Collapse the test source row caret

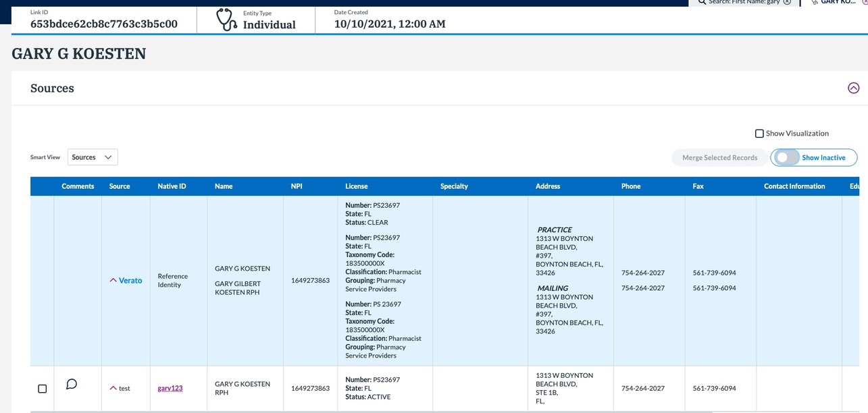[113, 388]
